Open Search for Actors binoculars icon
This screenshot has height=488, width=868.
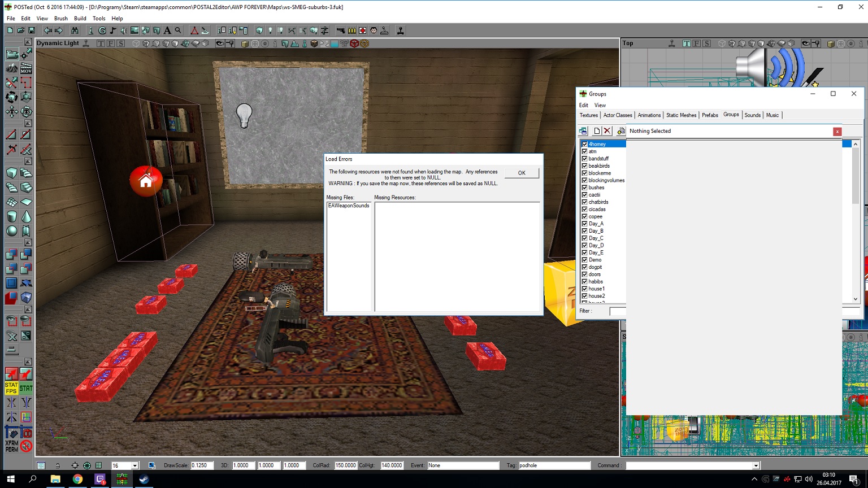pyautogui.click(x=75, y=30)
